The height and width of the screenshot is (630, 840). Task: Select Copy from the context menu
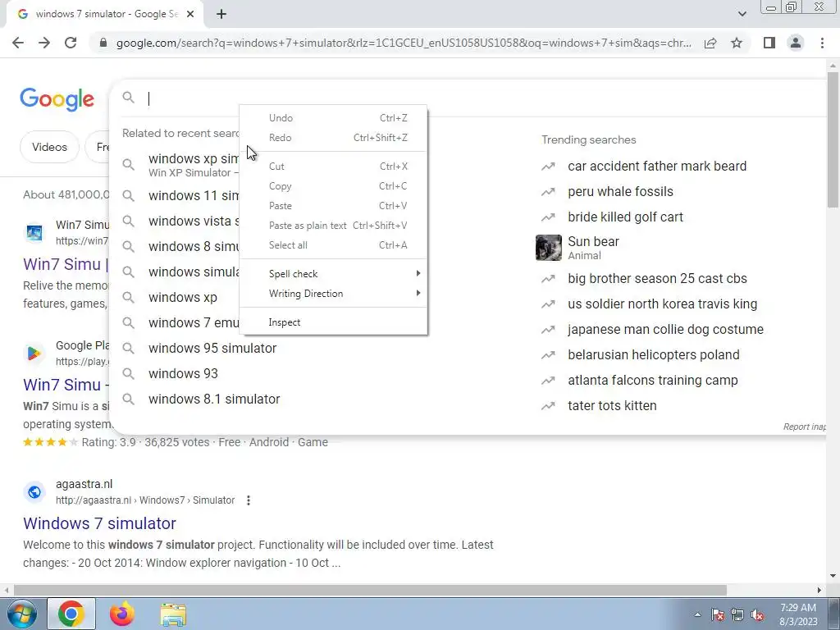coord(333,186)
